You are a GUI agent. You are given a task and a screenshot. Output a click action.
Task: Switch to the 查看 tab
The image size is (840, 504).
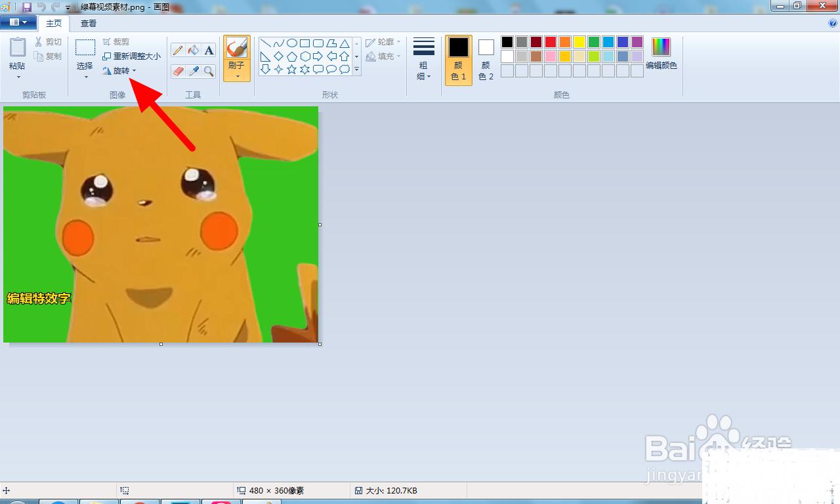tap(89, 23)
